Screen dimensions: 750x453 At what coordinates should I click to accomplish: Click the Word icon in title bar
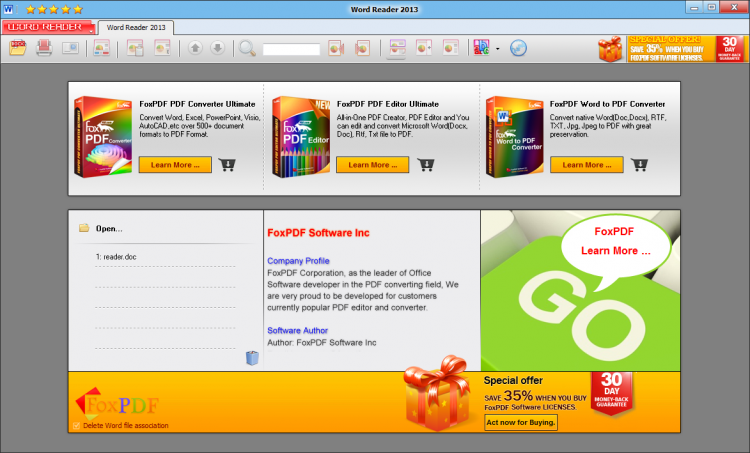[x=8, y=9]
